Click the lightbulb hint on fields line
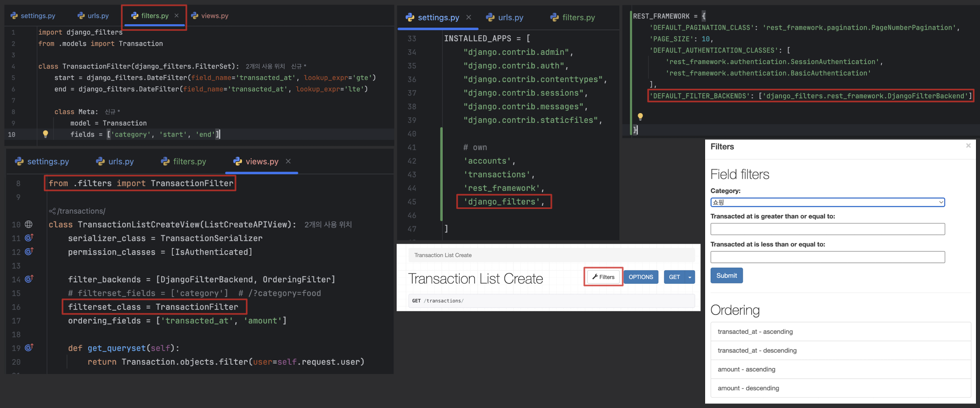Image resolution: width=980 pixels, height=408 pixels. (45, 134)
